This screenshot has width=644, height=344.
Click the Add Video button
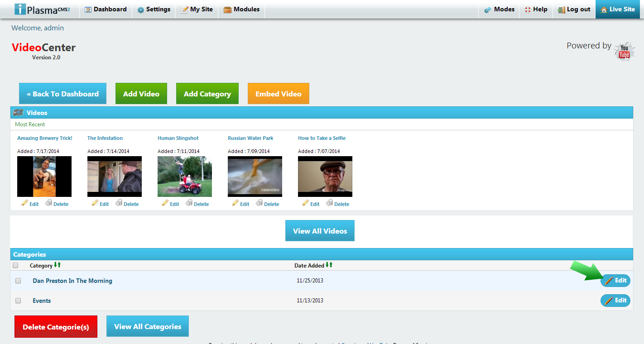click(x=141, y=94)
